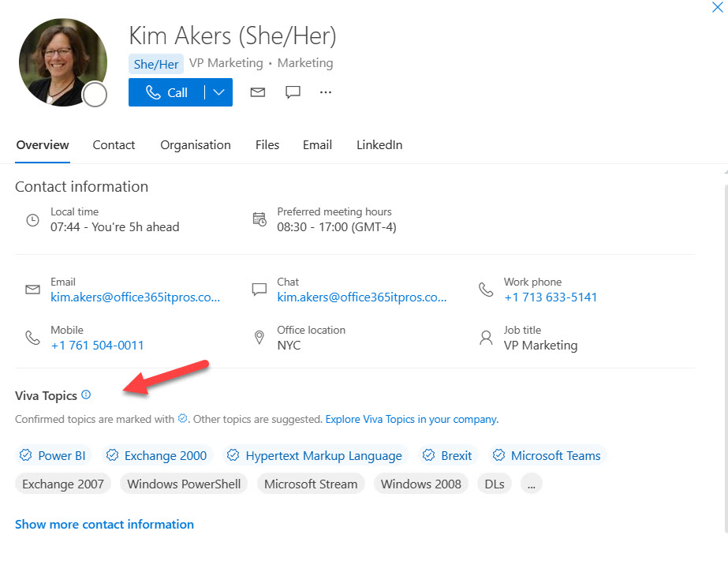
Task: Expand more topics with the ellipsis pill
Action: click(x=531, y=484)
